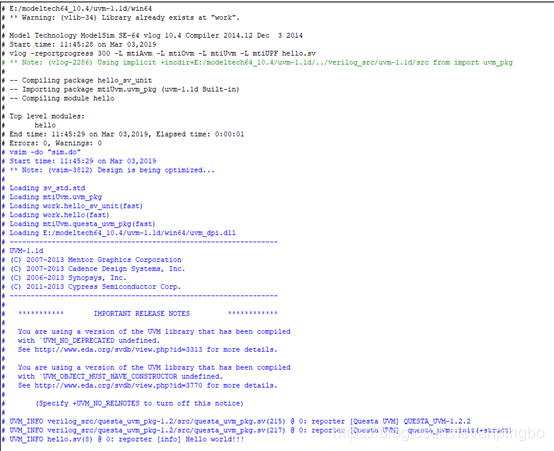This screenshot has width=554, height=451.
Task: Select 'Loading work.hello_sv_unit(fast)' line
Action: 76,206
